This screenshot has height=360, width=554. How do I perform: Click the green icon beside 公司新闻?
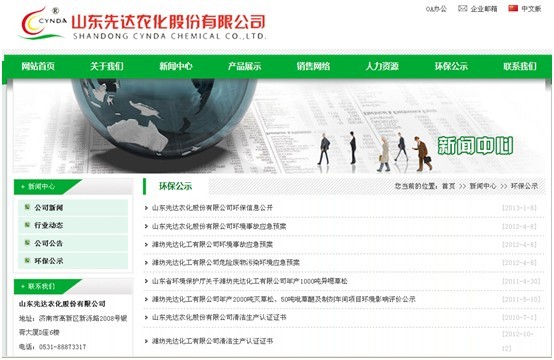[27, 207]
